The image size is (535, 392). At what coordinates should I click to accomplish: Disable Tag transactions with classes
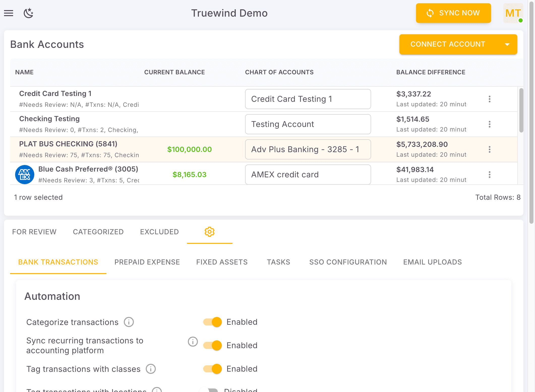pyautogui.click(x=212, y=369)
